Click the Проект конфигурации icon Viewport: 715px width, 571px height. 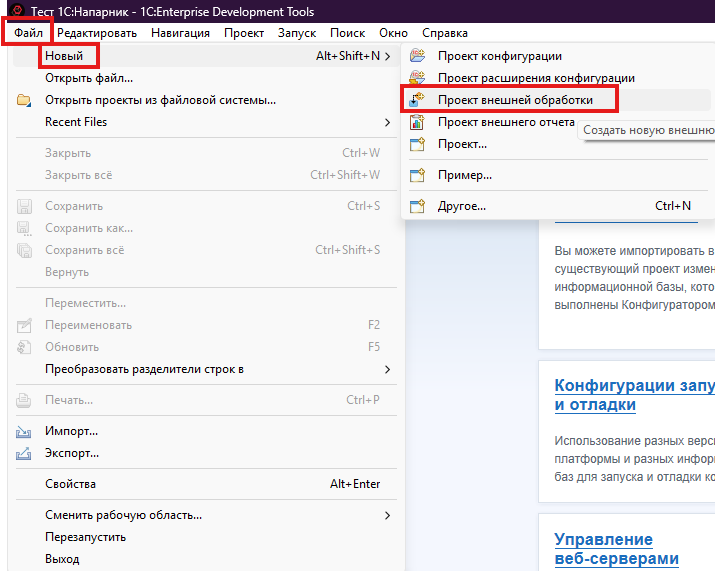(x=417, y=56)
